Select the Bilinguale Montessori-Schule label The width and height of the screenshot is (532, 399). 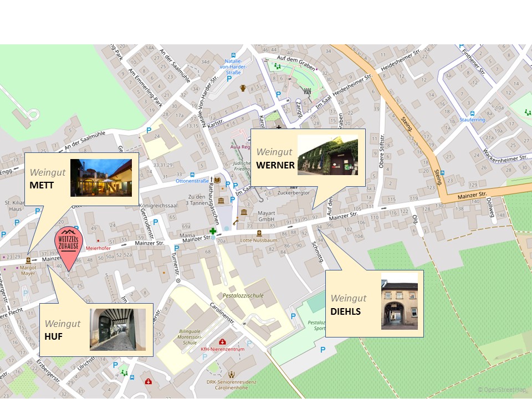(190, 337)
